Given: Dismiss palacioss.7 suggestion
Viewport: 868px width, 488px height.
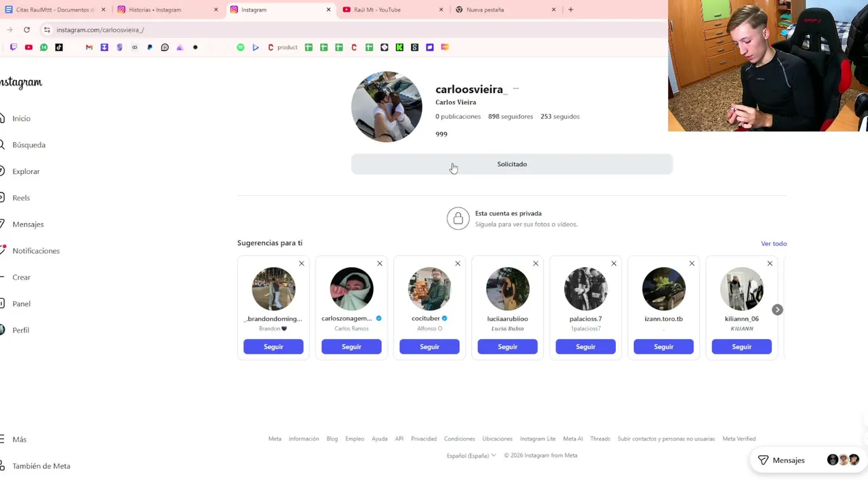Looking at the screenshot, I should tap(614, 264).
